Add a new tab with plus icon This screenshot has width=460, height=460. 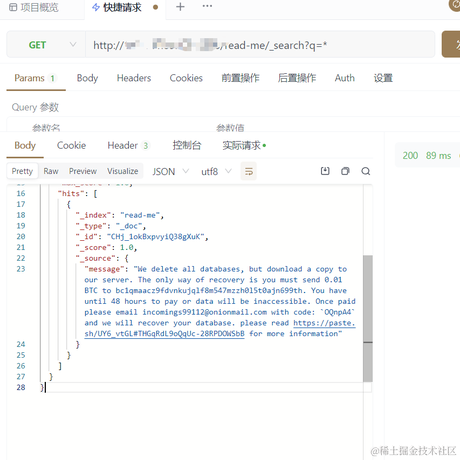point(180,7)
